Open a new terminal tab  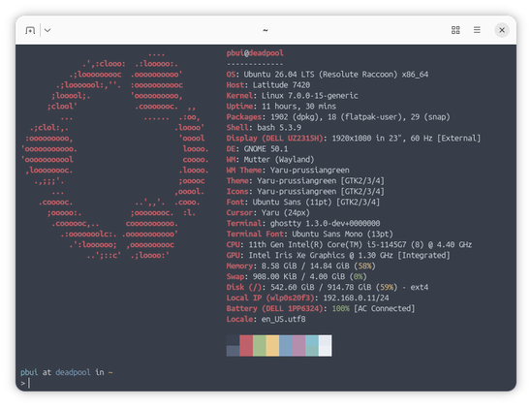[30, 30]
